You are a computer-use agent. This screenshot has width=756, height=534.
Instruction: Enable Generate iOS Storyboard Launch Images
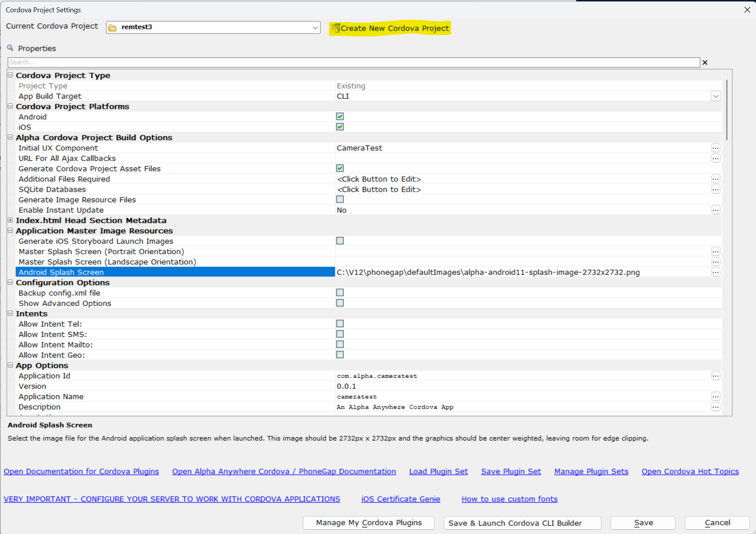coord(340,241)
